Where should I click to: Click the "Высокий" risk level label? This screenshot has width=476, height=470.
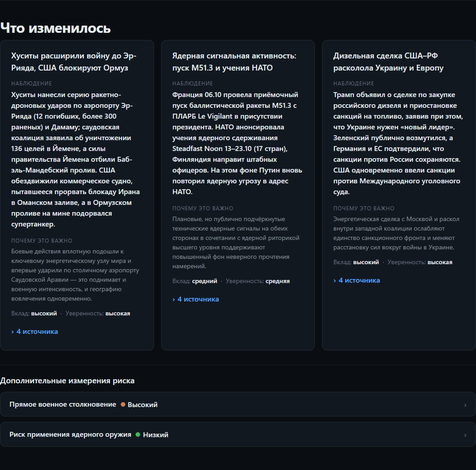point(143,405)
